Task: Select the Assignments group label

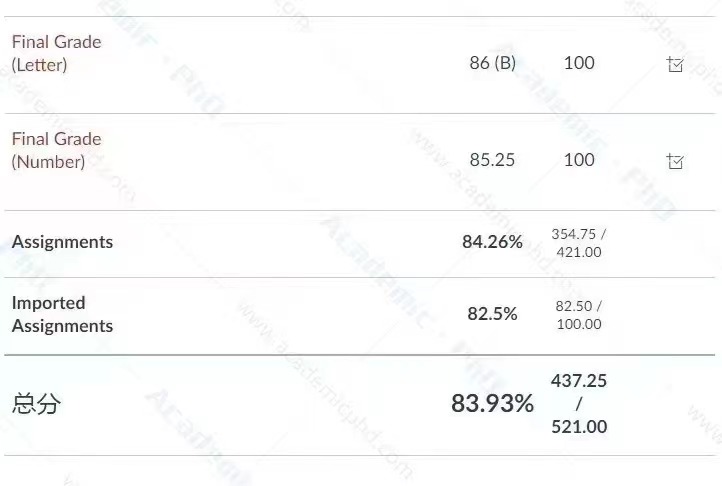Action: (x=62, y=242)
